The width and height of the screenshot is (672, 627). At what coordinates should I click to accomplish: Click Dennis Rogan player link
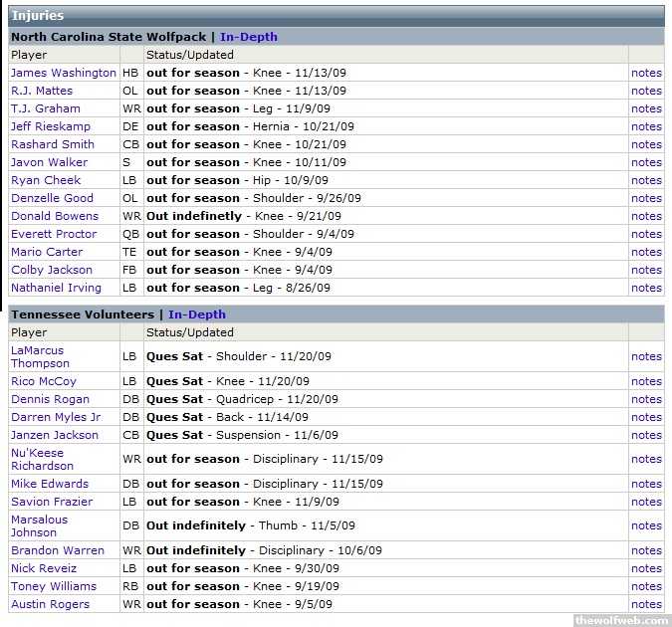(50, 399)
